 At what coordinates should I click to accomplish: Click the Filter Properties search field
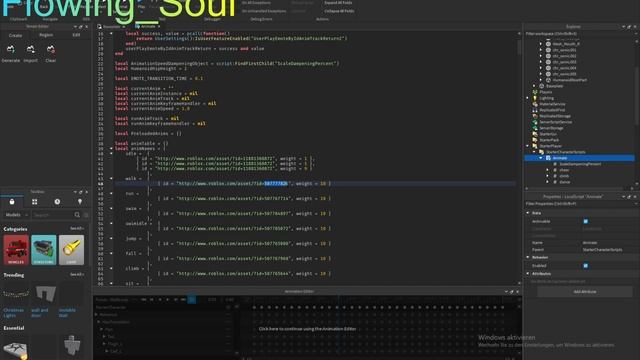click(580, 204)
